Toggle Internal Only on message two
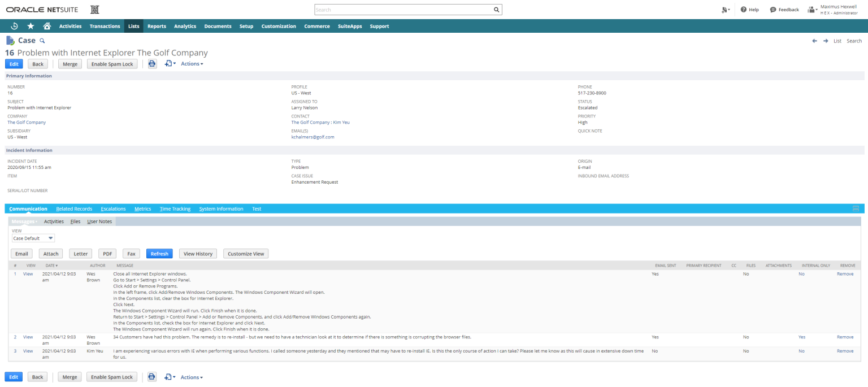Screen dimensions: 868x387 [x=802, y=337]
